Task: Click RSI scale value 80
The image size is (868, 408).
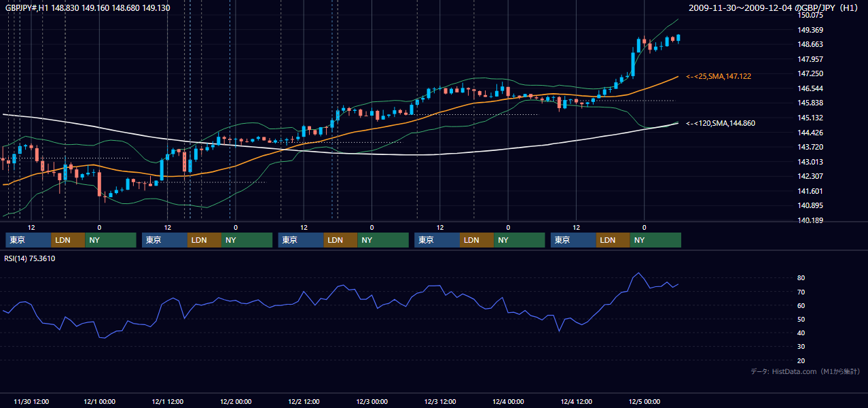Action: coord(801,278)
